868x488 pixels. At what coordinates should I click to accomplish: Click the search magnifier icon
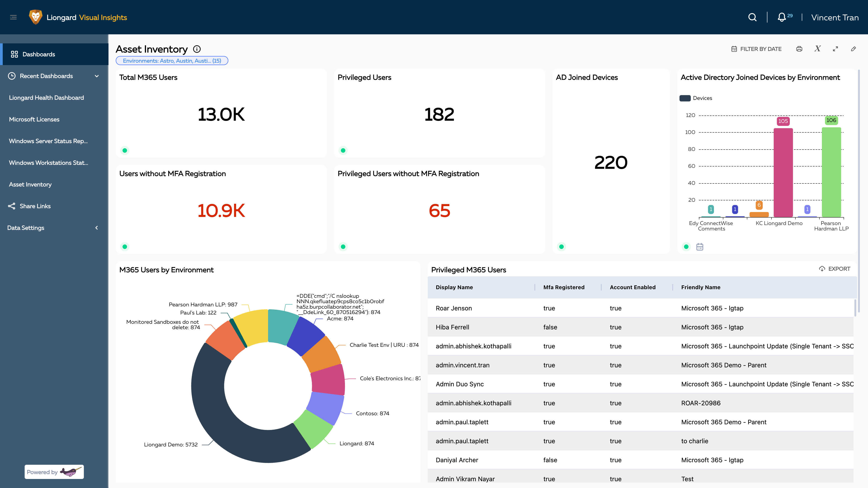pyautogui.click(x=752, y=17)
